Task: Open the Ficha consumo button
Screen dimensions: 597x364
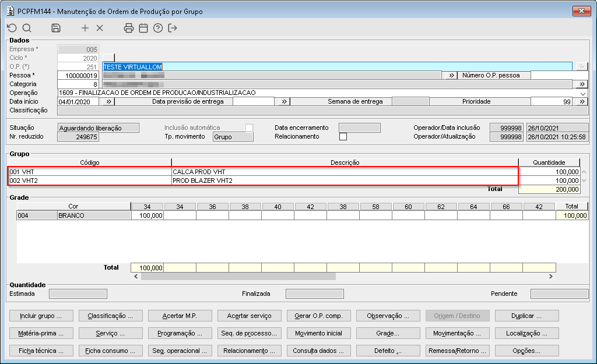Action: click(x=110, y=351)
